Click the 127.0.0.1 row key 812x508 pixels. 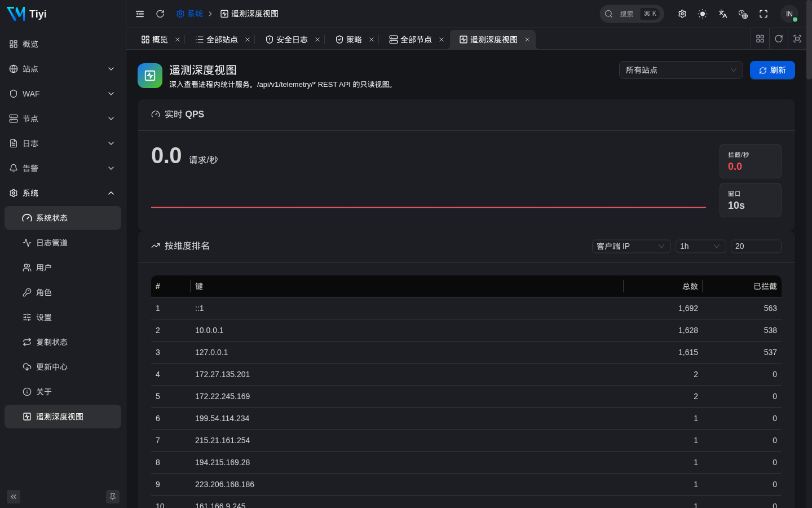click(x=211, y=352)
